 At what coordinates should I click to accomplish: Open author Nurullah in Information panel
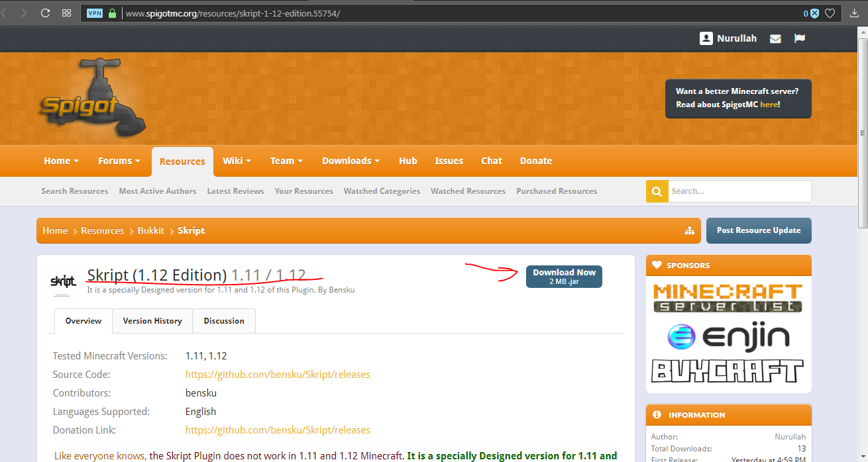(790, 437)
